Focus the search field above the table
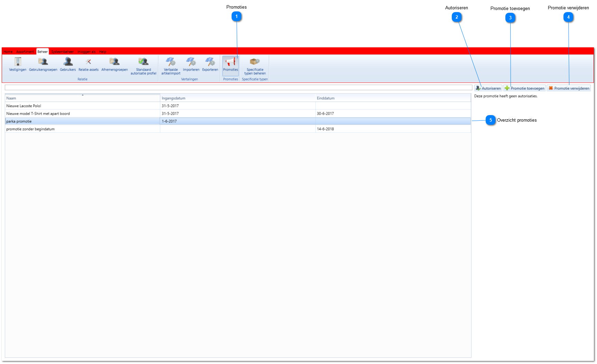The height and width of the screenshot is (364, 597). (239, 88)
